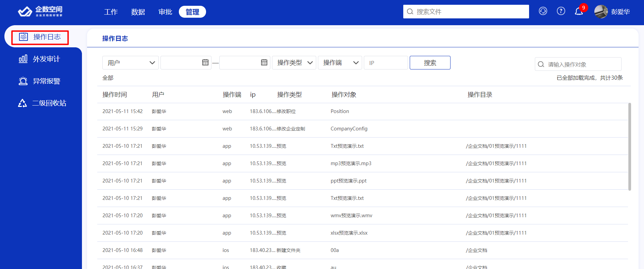Click the 2021-05-10 16:48 timestamp

(122, 250)
